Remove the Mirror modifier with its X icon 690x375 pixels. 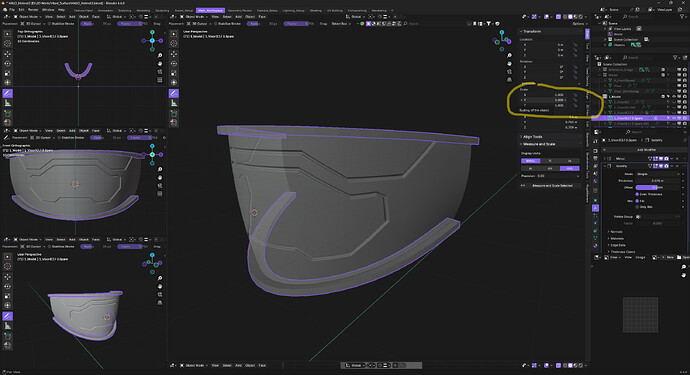tap(677, 158)
